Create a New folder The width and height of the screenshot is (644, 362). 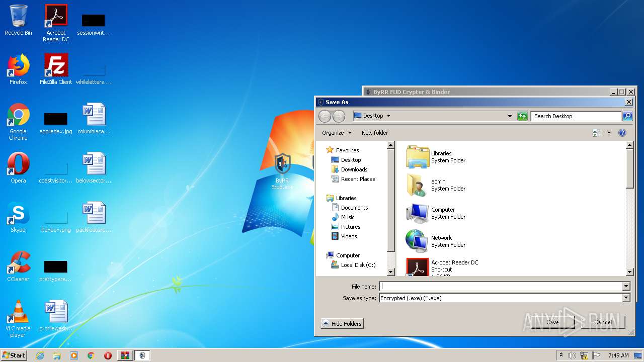(x=375, y=133)
